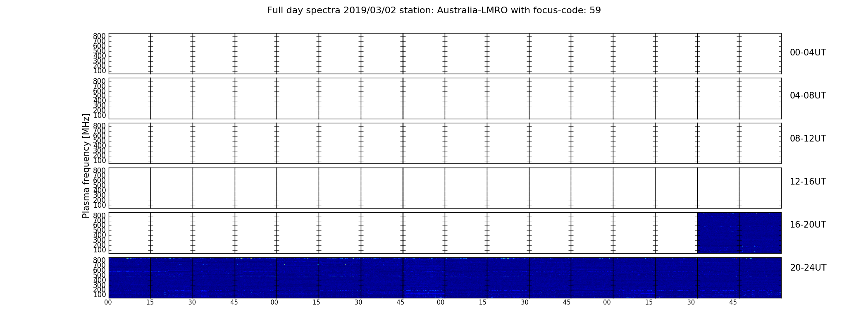
Task: Click the 100 tick label of 08-12UT panel
Action: pyautogui.click(x=99, y=161)
